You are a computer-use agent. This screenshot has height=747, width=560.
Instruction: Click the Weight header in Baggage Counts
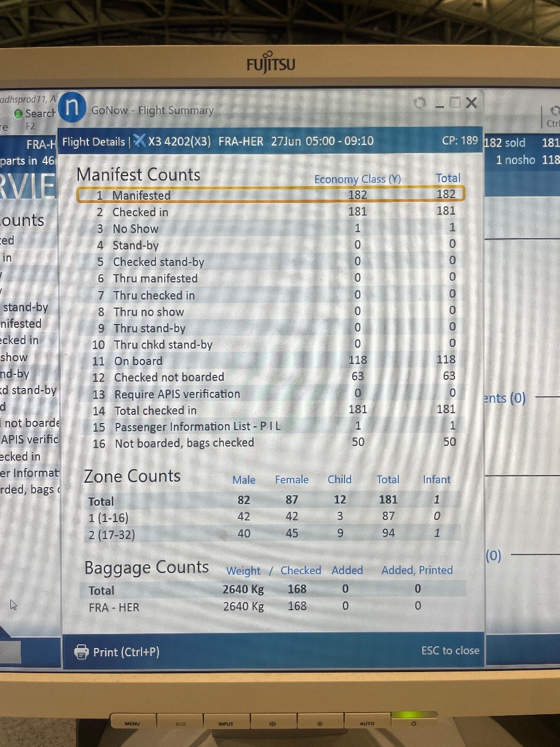243,571
